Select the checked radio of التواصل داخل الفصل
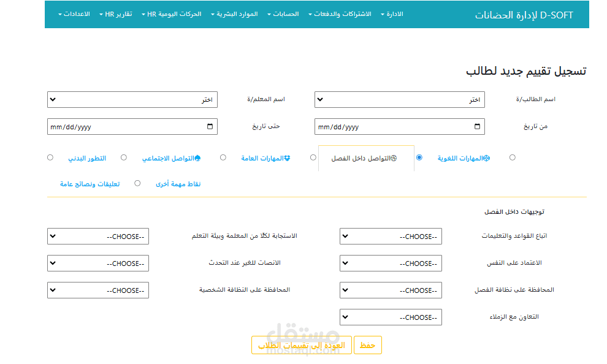Screen dimensions: 607x364 tap(419, 157)
